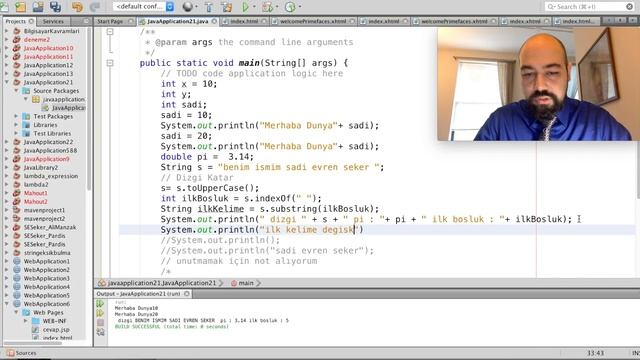Click the Build Project hammer icon

209,7
